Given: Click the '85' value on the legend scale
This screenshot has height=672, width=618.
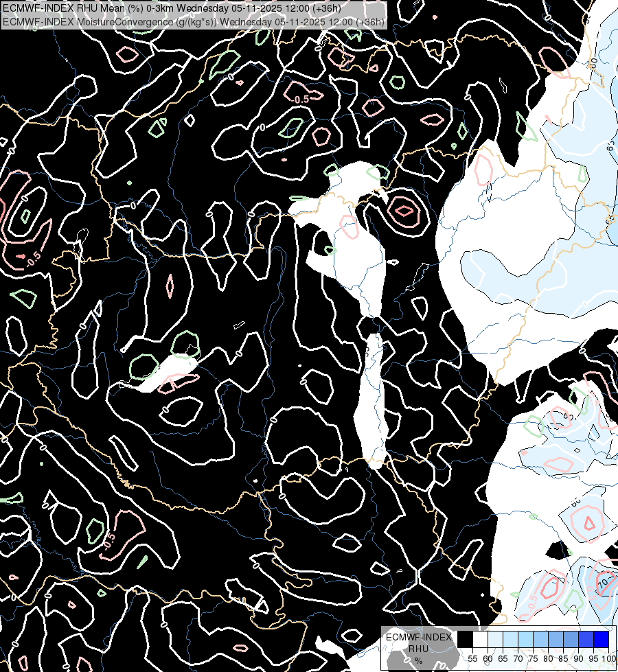Looking at the screenshot, I should (x=563, y=659).
